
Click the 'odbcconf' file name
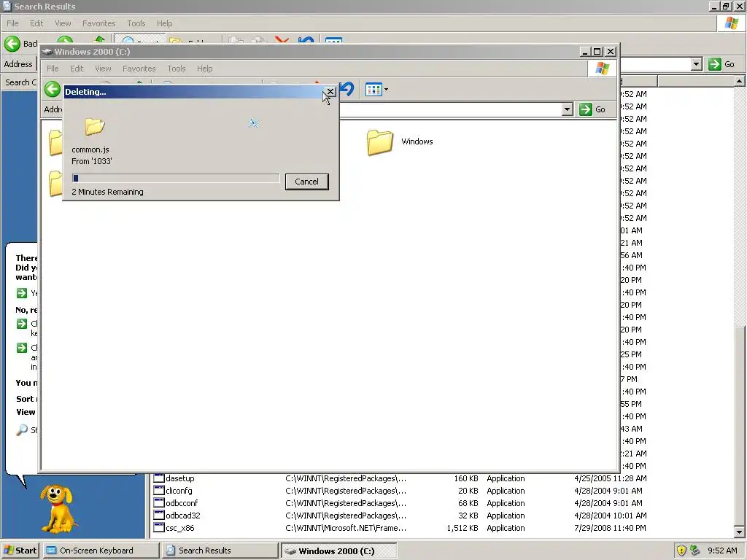pyautogui.click(x=182, y=503)
